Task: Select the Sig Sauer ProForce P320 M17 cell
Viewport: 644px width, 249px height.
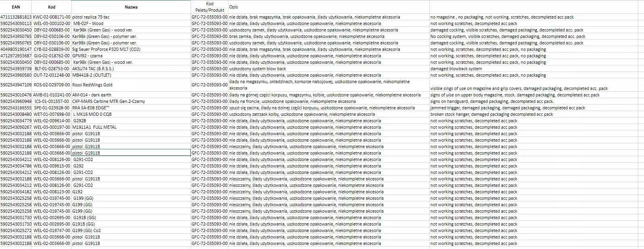Action: coord(106,49)
